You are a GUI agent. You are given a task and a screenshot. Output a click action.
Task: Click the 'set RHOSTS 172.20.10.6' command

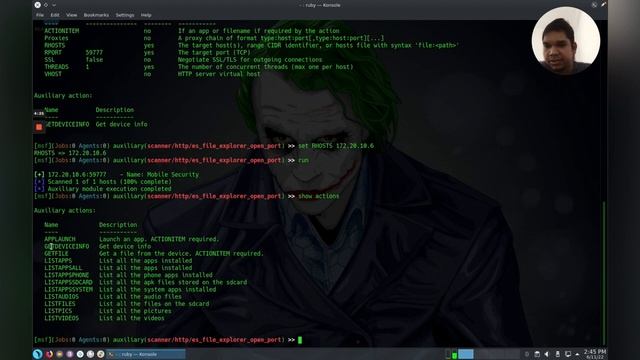(x=336, y=146)
